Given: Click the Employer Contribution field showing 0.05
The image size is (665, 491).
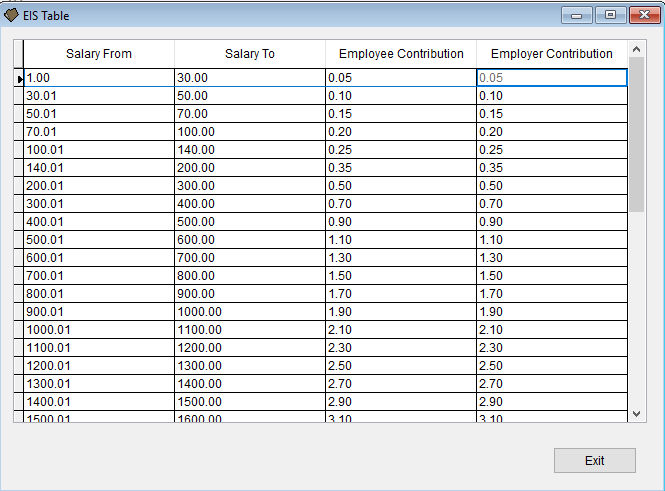Looking at the screenshot, I should (552, 78).
